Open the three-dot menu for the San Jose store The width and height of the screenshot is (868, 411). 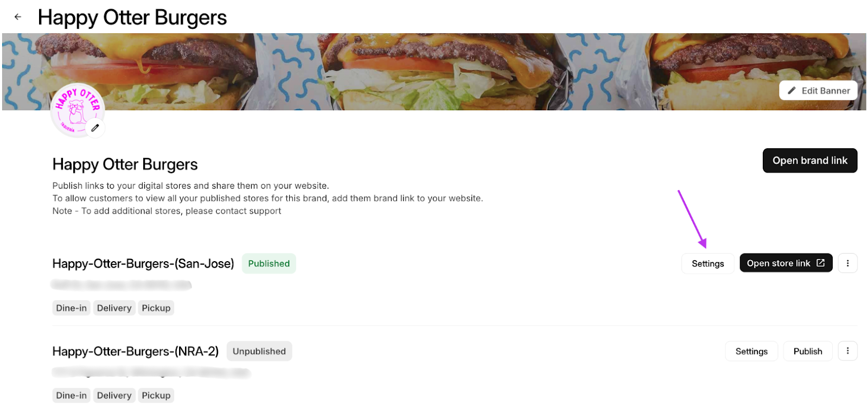point(847,263)
